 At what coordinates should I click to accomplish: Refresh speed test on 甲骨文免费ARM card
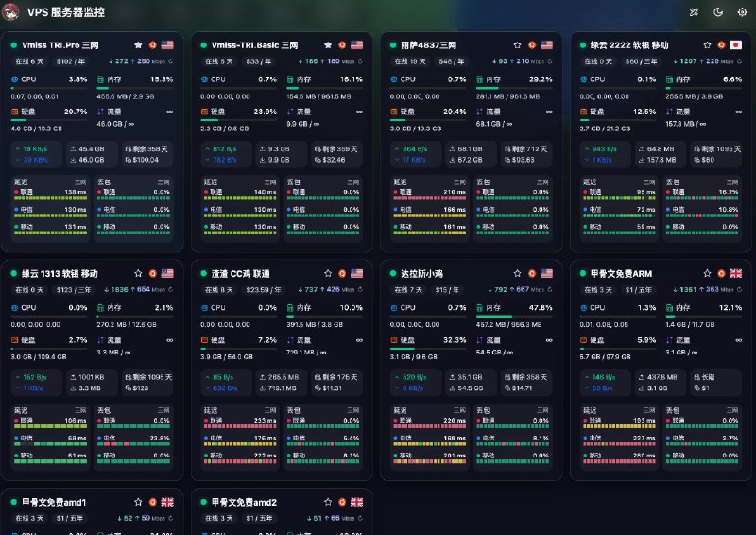pyautogui.click(x=740, y=290)
